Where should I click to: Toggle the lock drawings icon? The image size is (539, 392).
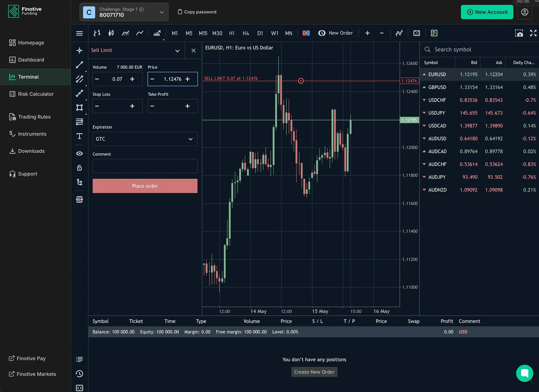coord(79,168)
